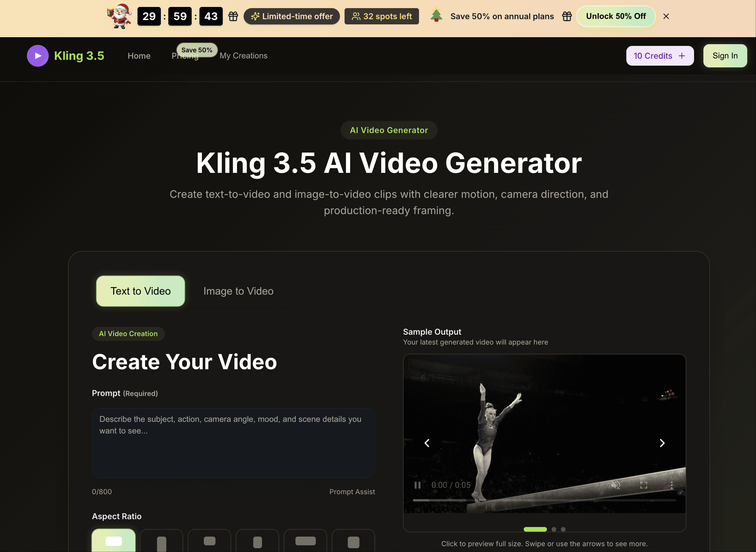Enter fullscreen on the sample video

click(644, 485)
